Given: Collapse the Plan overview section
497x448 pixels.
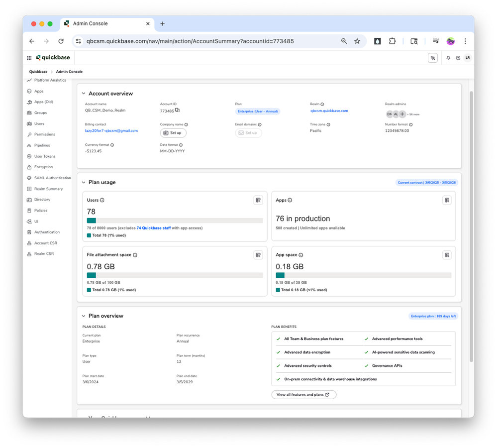Looking at the screenshot, I should (84, 316).
